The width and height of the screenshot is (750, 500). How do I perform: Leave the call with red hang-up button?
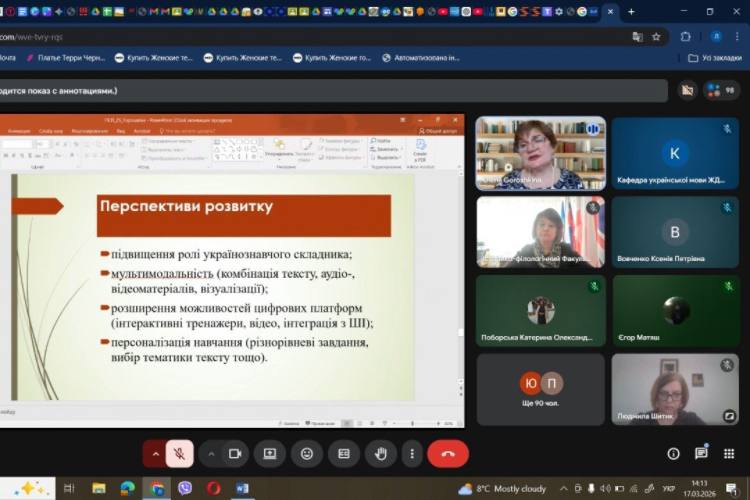pos(448,453)
